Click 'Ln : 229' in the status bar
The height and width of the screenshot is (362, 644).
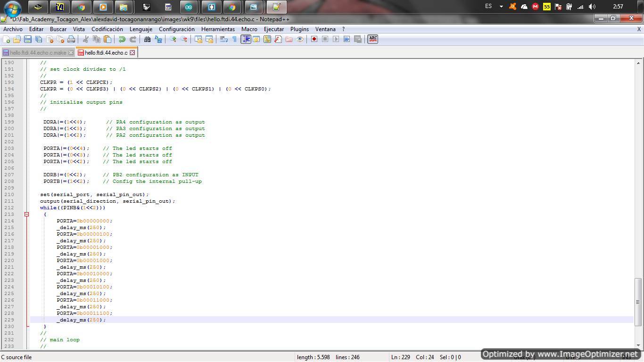click(400, 357)
